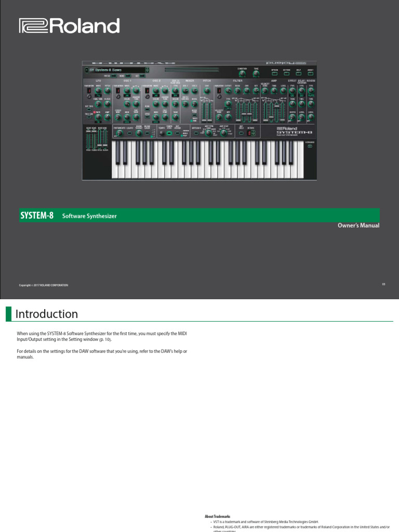Toggle the ARPEGGIO on/off button
Viewport: 399px width, 532px height.
point(196,133)
